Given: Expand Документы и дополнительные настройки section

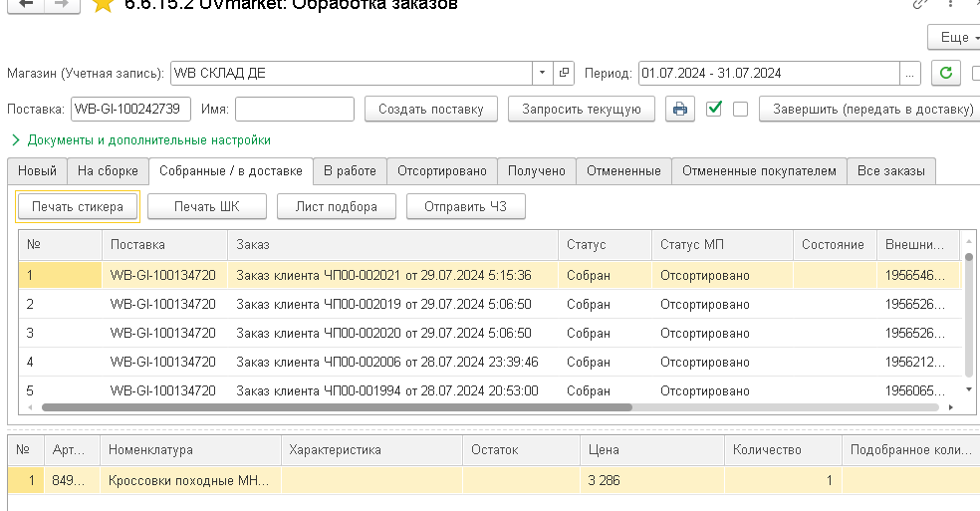Looking at the screenshot, I should click(141, 140).
